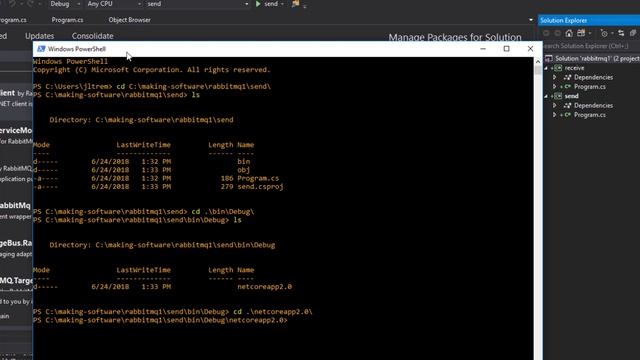Expand Dependencies under send project

pos(554,105)
